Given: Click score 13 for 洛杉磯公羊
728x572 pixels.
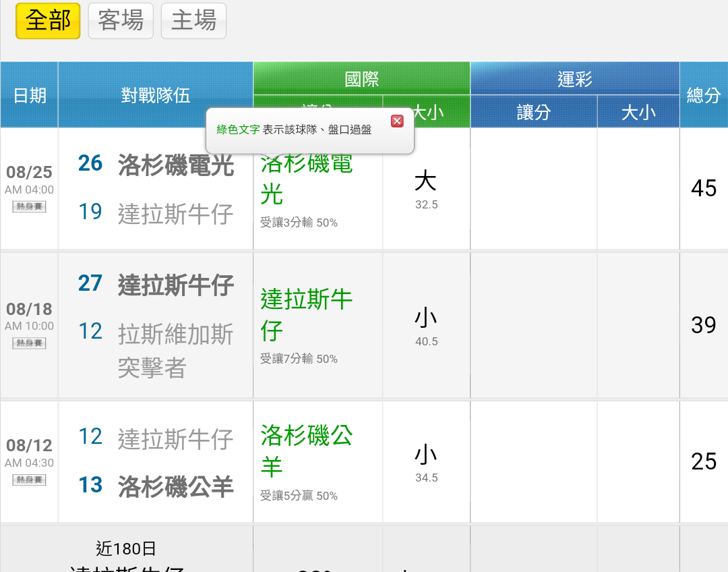Looking at the screenshot, I should click(90, 484).
